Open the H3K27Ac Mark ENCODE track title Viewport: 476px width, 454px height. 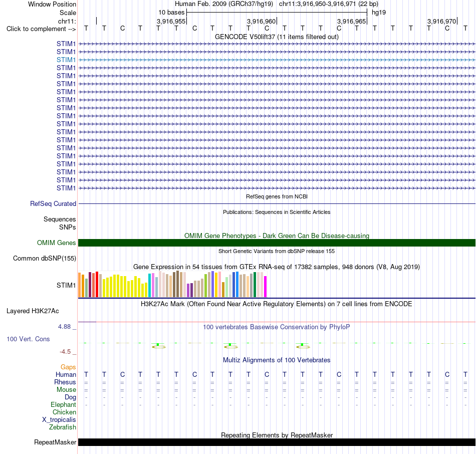tap(277, 304)
